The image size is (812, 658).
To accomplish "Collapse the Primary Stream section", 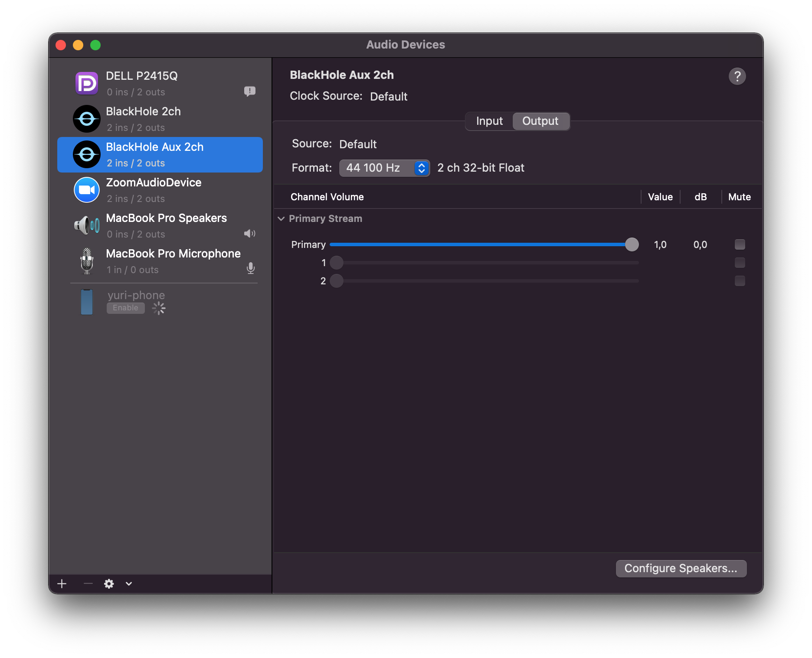I will pos(281,218).
